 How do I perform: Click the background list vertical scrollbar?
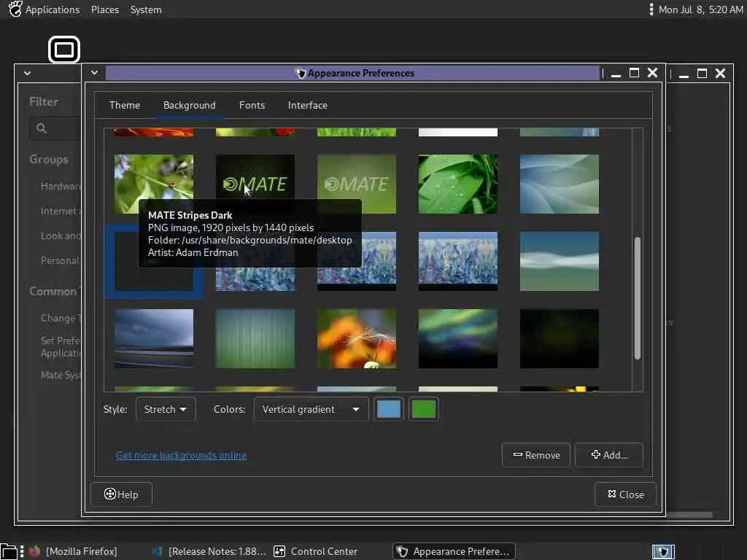click(638, 297)
